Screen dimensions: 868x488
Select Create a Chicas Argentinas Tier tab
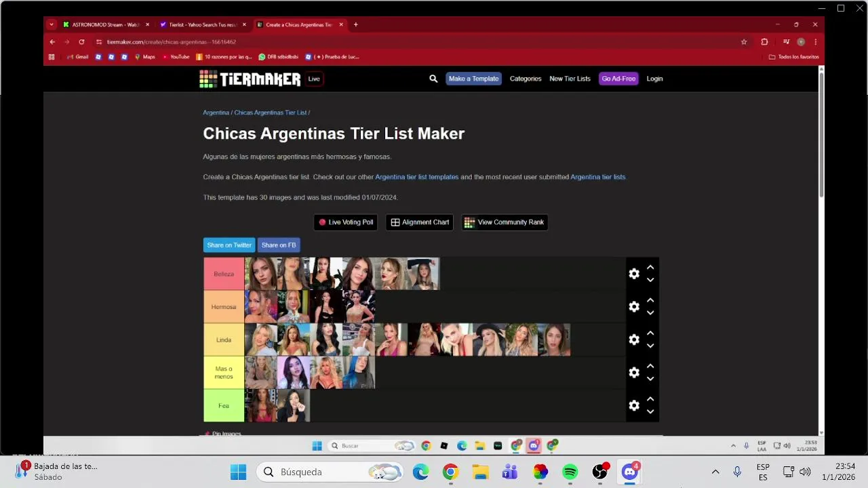(299, 24)
